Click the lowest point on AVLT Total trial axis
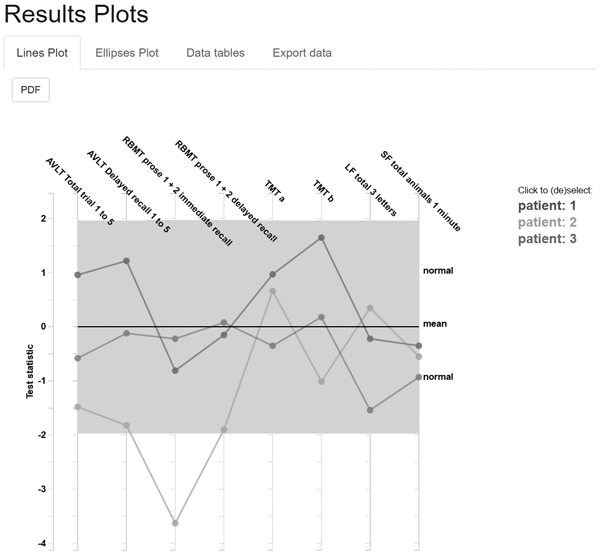 (x=77, y=407)
